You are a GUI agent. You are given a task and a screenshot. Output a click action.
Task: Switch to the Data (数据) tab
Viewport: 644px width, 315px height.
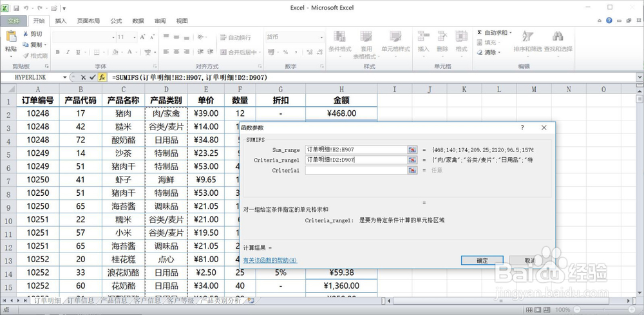coord(138,21)
